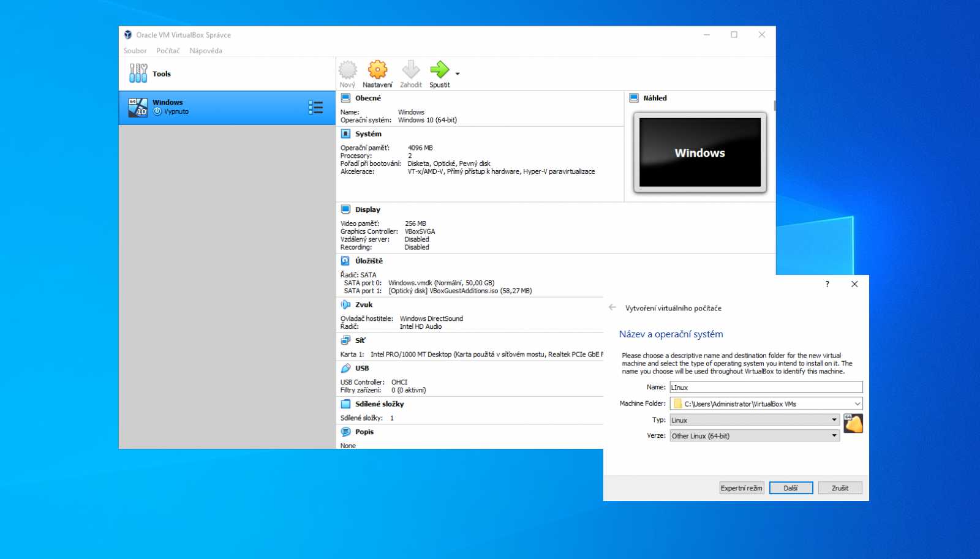Select the Tools icon in sidebar

pos(138,73)
